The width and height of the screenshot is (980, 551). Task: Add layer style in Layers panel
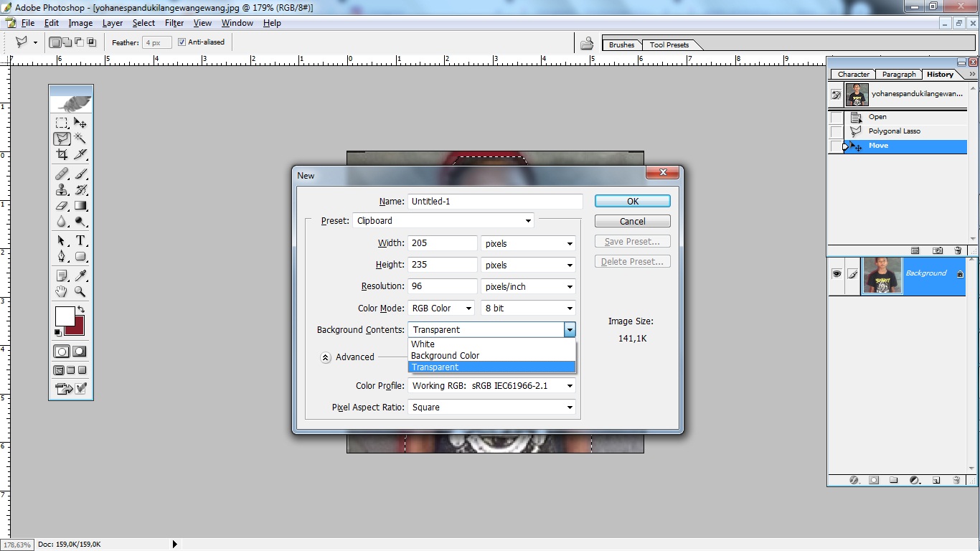point(854,479)
